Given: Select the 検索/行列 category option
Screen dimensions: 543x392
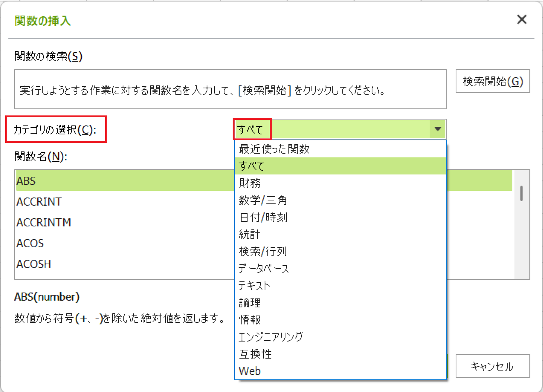Looking at the screenshot, I should (x=263, y=251).
